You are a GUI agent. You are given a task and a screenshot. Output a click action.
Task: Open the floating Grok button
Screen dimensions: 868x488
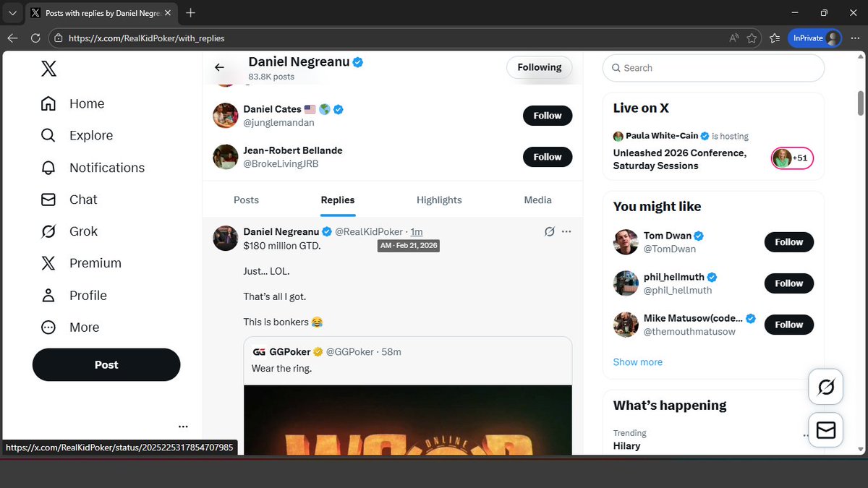tap(825, 388)
